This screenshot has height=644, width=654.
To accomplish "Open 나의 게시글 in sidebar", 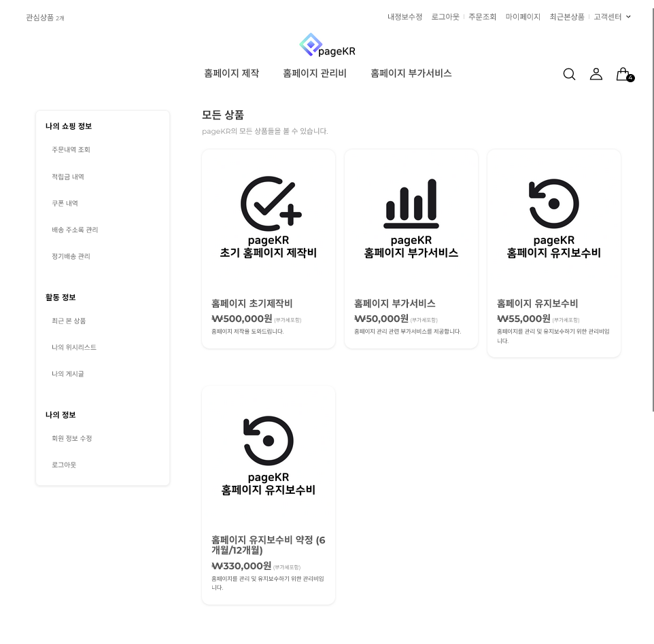I will (x=67, y=374).
